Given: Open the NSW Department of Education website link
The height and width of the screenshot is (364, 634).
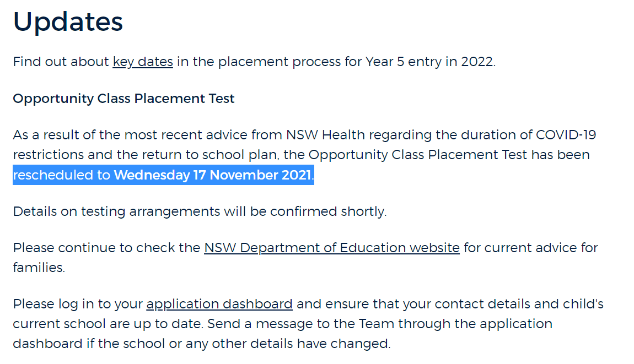Looking at the screenshot, I should click(331, 248).
